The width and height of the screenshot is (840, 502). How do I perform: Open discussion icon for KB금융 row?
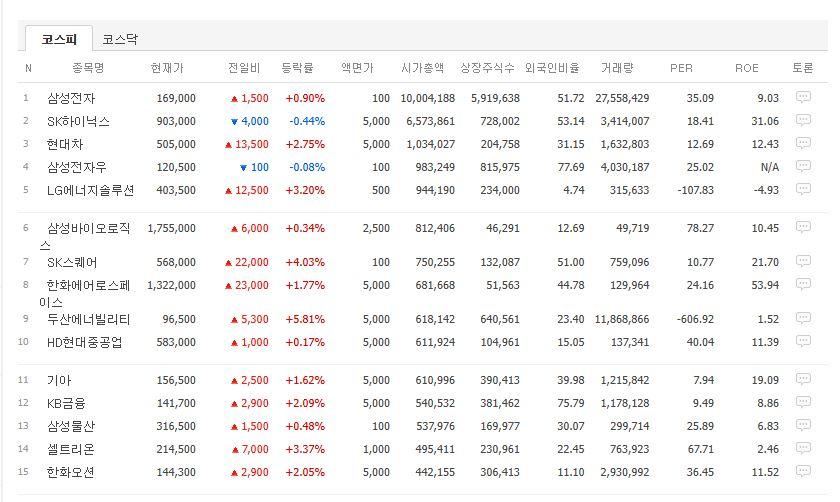click(x=803, y=402)
